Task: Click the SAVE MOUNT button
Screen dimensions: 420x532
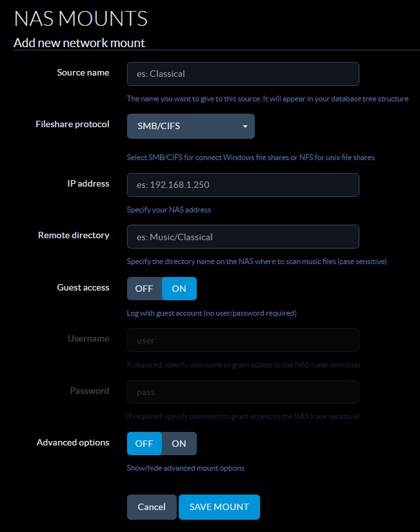Action: click(219, 507)
